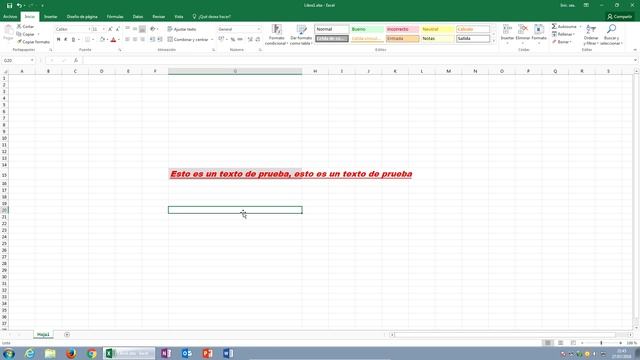The width and height of the screenshot is (640, 360).
Task: Toggle underline (S) formatting
Action: pos(73,40)
